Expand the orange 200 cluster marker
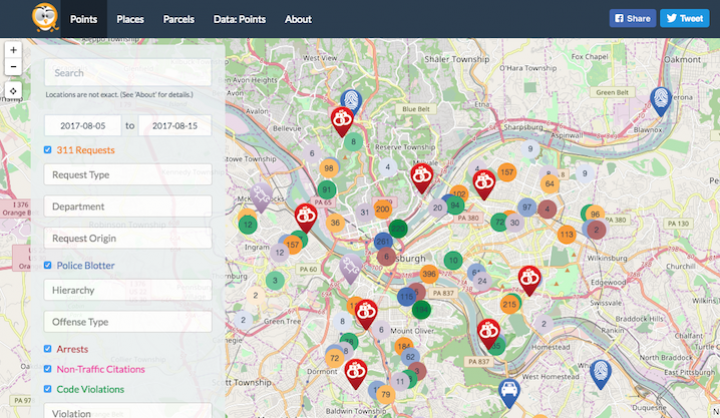The height and width of the screenshot is (418, 720). [382, 209]
